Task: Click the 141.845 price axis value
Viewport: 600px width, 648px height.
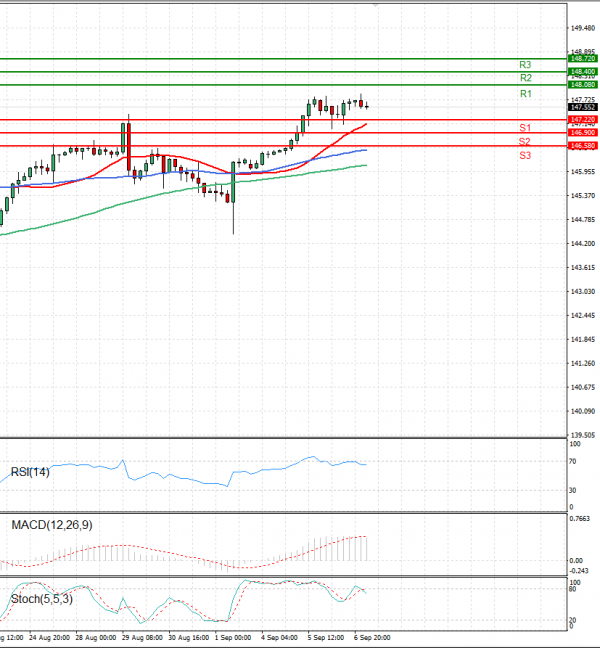Action: click(x=583, y=339)
